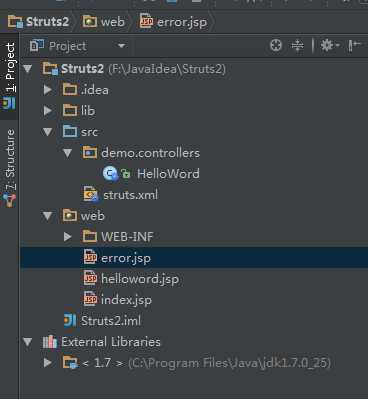Click the WEB-INF folder icon
This screenshot has width=368, height=399.
click(90, 236)
